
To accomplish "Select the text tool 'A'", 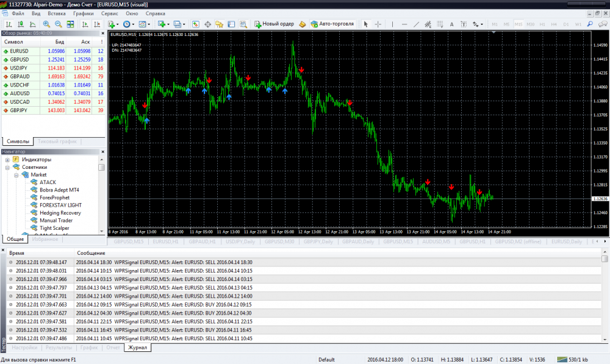I will coord(451,24).
